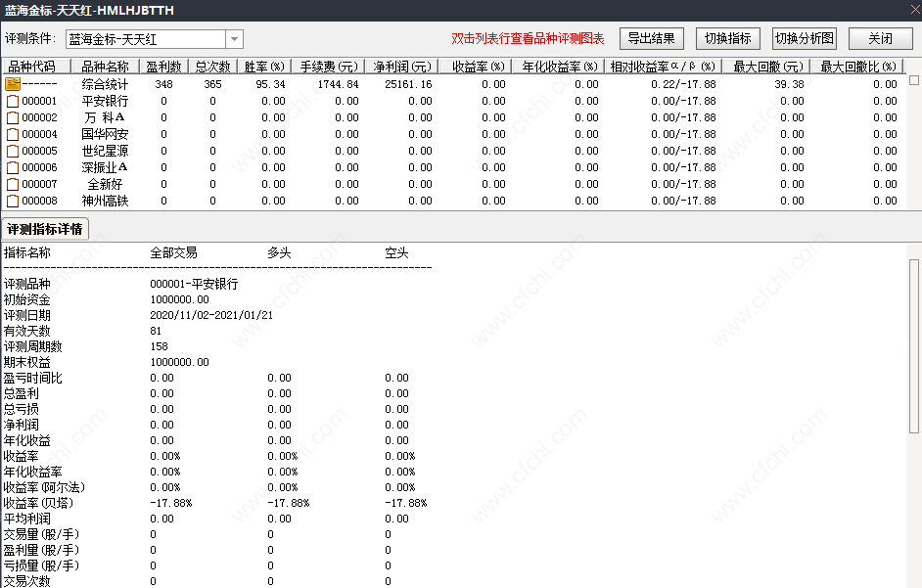Viewport: 922px width, 588px height.
Task: Click the 全部交易 column heading
Action: tap(173, 252)
